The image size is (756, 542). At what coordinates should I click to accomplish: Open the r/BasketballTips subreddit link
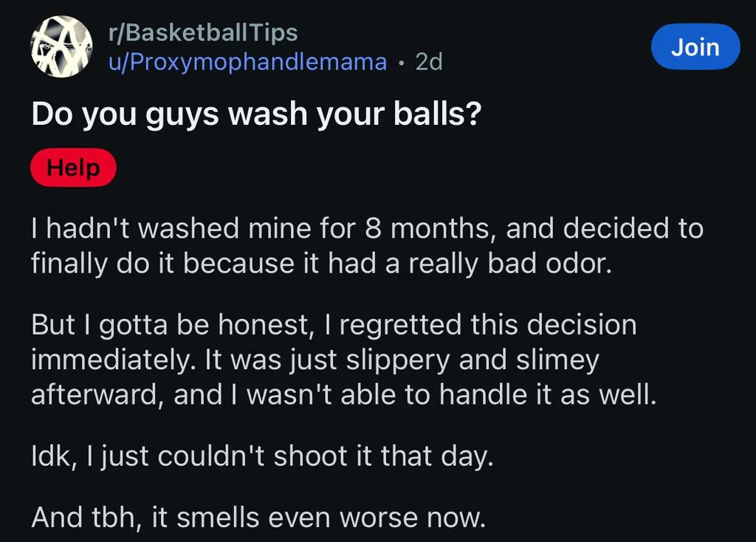[x=203, y=32]
